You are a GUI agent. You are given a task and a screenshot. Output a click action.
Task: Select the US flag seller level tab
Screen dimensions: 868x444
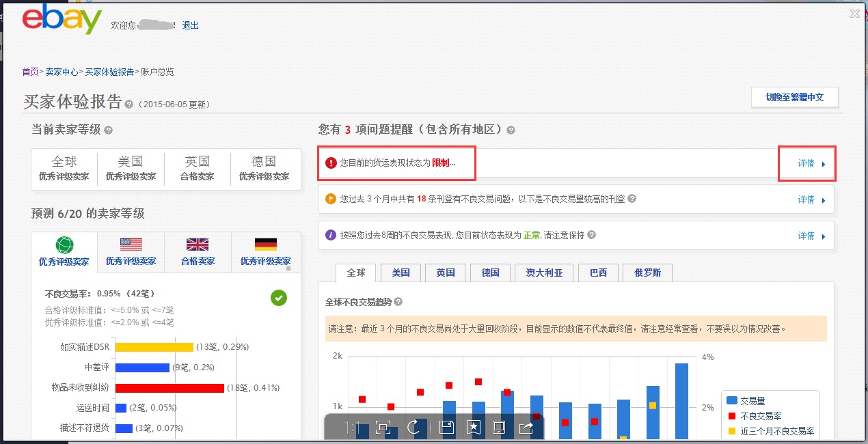click(x=131, y=251)
